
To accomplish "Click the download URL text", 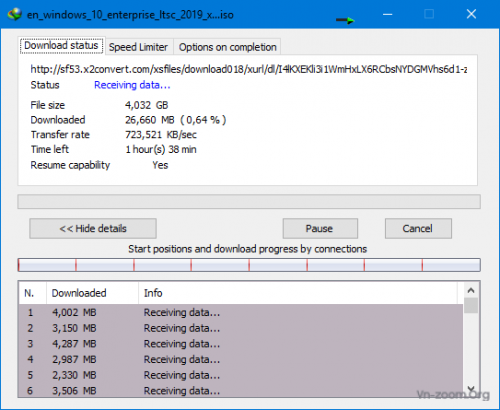I will point(249,69).
